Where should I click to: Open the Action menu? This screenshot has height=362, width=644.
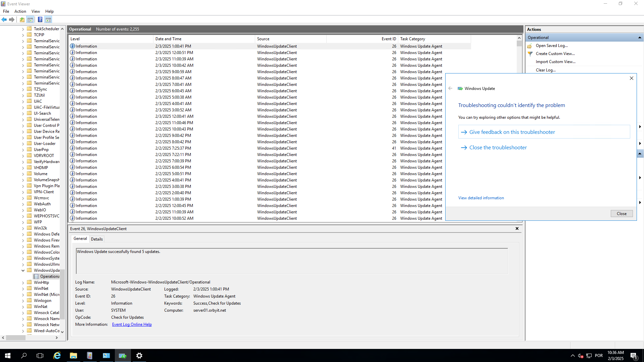[x=20, y=11]
